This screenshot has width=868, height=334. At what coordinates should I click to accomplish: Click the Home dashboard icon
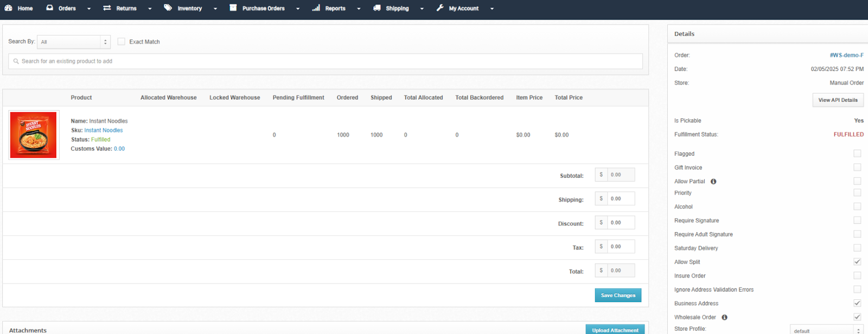tap(8, 8)
